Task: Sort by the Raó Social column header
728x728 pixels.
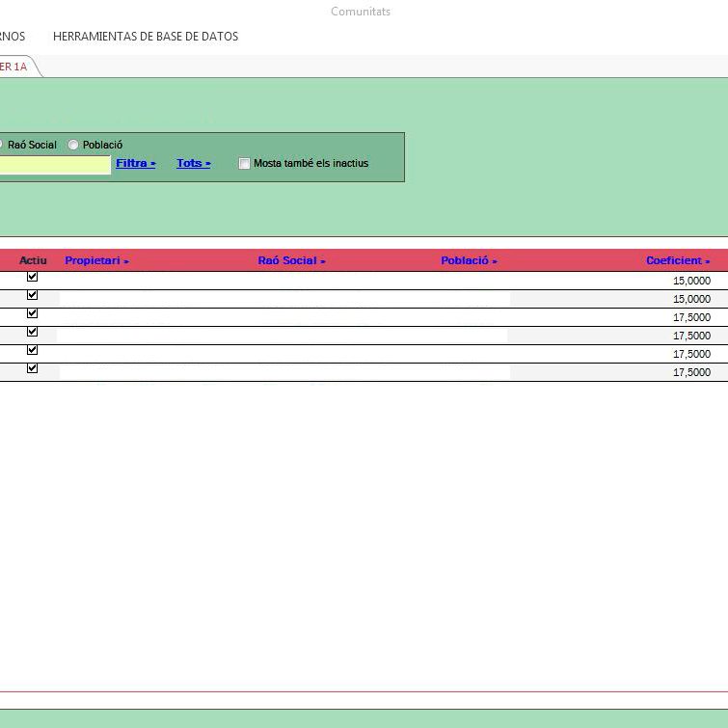Action: pos(291,260)
